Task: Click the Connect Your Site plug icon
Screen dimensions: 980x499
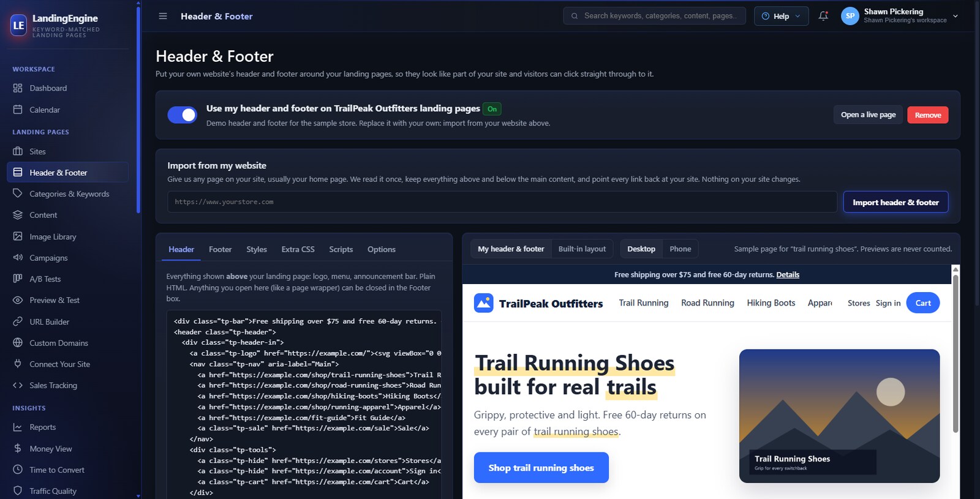Action: click(x=18, y=364)
